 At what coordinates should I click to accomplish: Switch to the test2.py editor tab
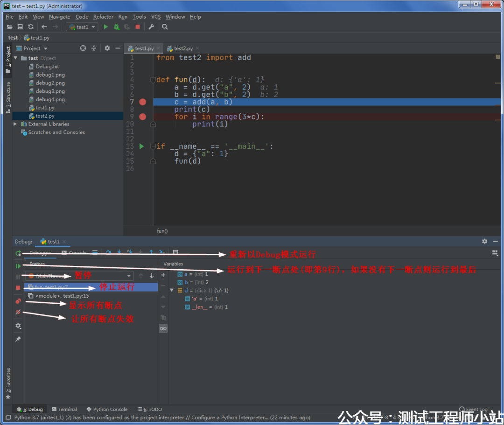[x=183, y=48]
